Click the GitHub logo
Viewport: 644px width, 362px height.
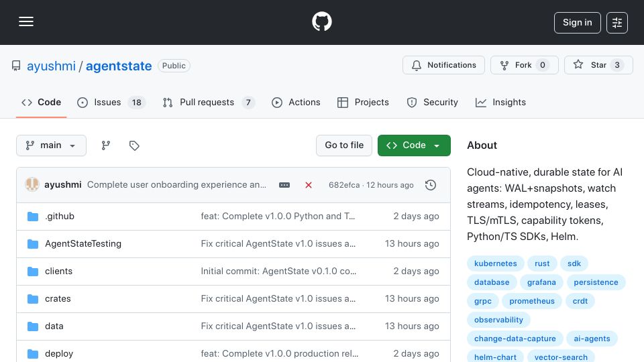click(321, 21)
